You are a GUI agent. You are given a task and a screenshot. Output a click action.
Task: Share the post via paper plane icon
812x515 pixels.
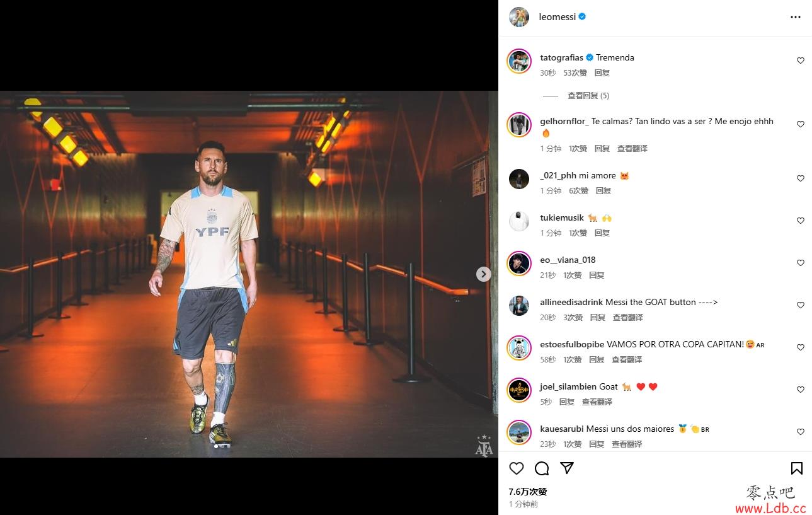click(x=567, y=468)
